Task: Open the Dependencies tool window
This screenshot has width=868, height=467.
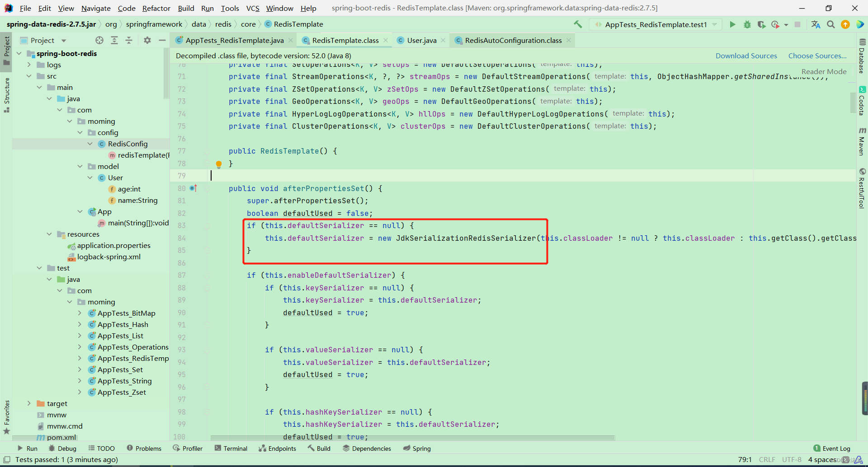Action: pyautogui.click(x=367, y=448)
